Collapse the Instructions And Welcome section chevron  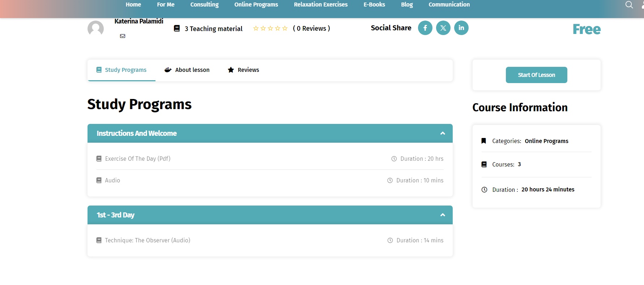[443, 133]
